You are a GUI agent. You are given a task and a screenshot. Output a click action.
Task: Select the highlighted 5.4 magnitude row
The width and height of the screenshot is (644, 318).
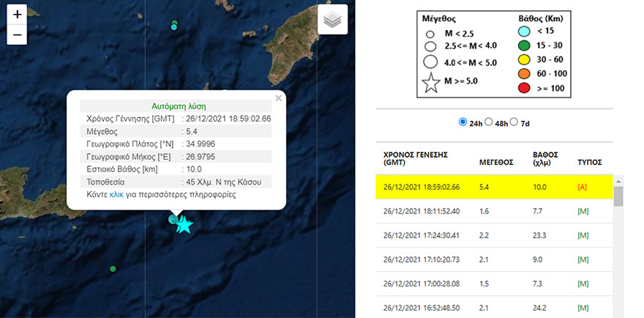[494, 188]
